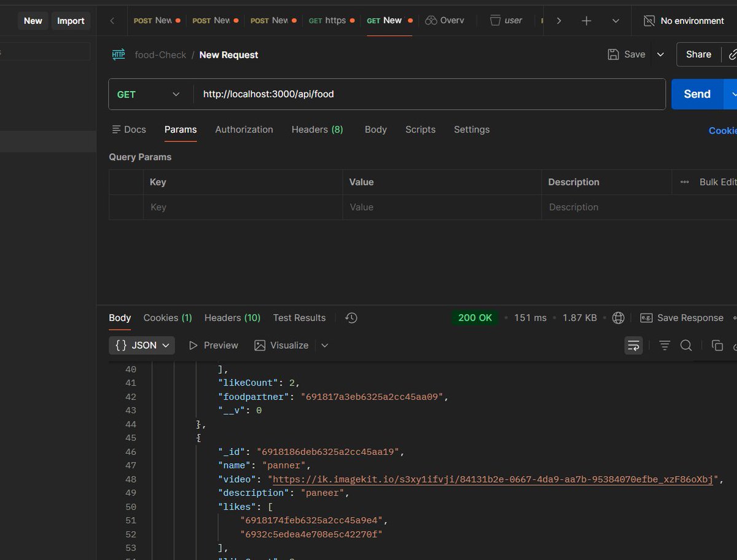737x560 pixels.
Task: Select the third POST New request tab
Action: coord(273,21)
